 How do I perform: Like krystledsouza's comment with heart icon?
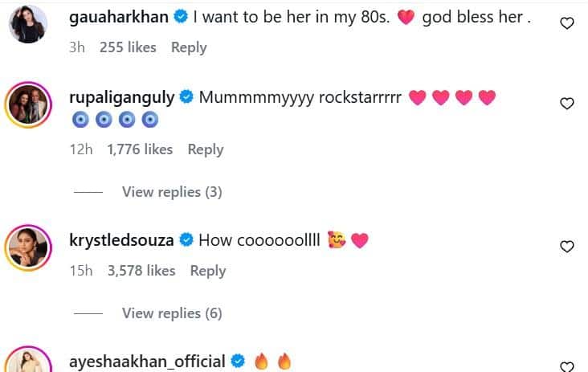pos(566,247)
